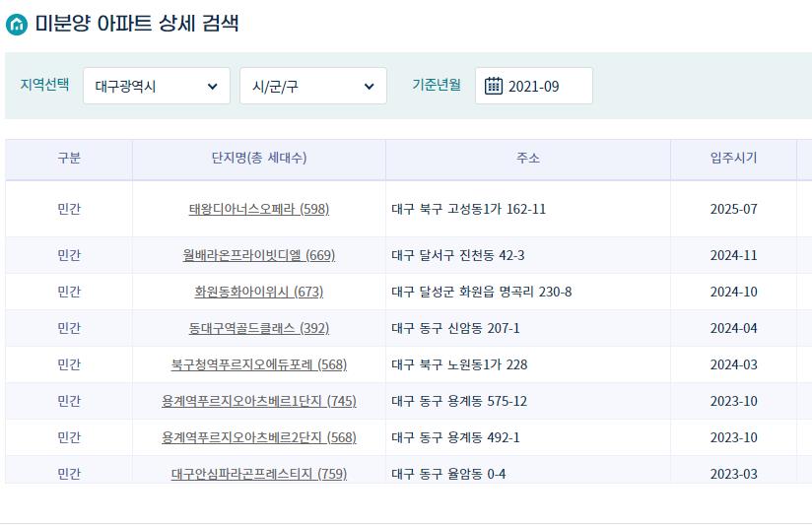Select the address 대구 동구 율암동 0-4
The height and width of the screenshot is (525, 812).
click(x=448, y=474)
